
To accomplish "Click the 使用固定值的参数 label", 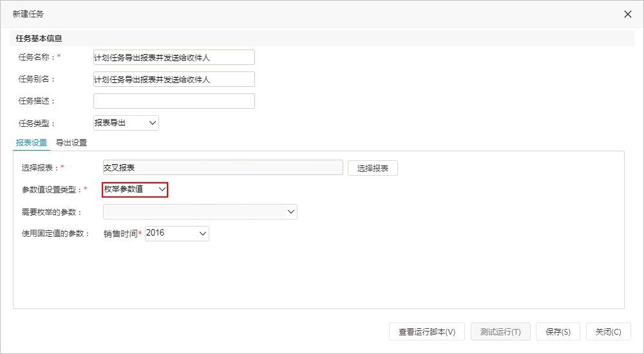I will point(55,233).
